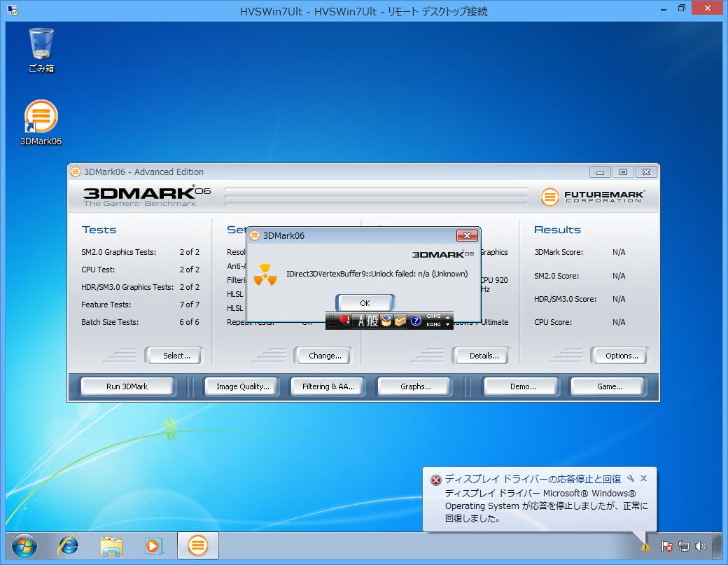Click 'Feature Tests:' label
The image size is (728, 565).
coord(106,305)
